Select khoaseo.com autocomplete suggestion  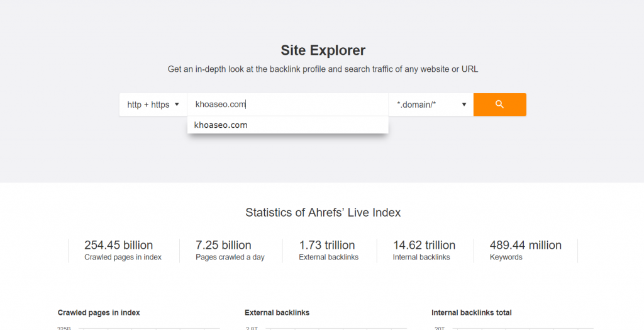288,125
